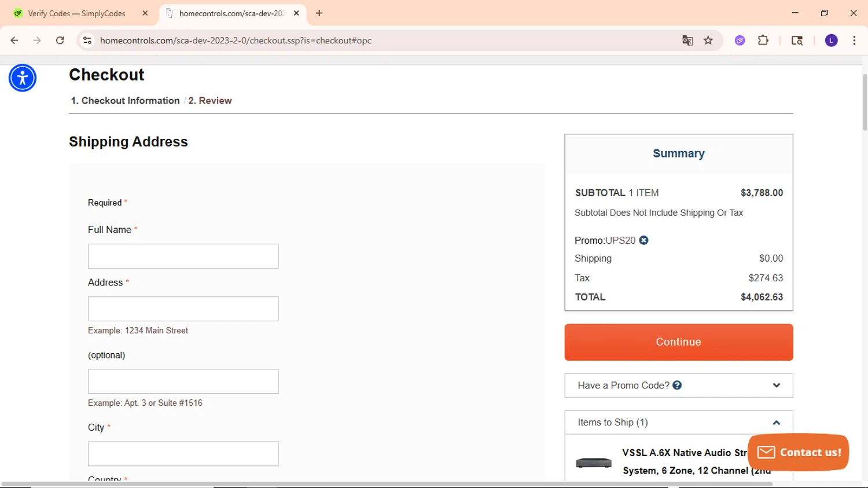Open site information icon in address bar
The image size is (868, 488).
87,41
